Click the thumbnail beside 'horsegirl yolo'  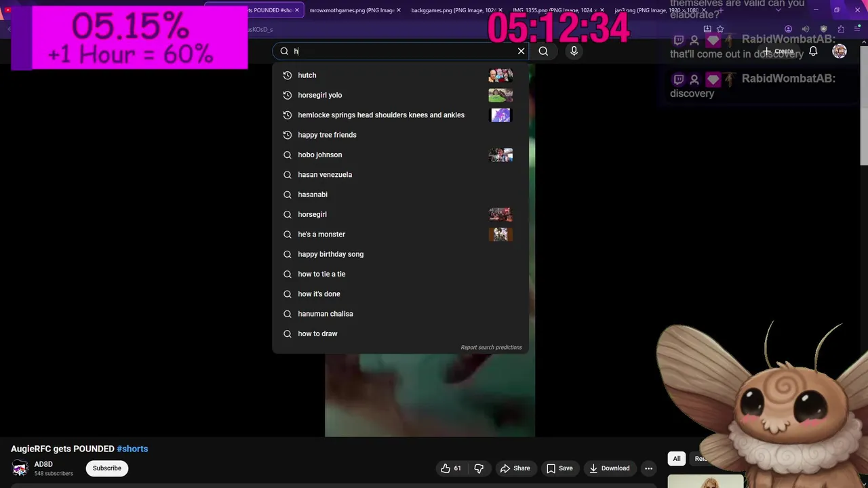click(500, 95)
